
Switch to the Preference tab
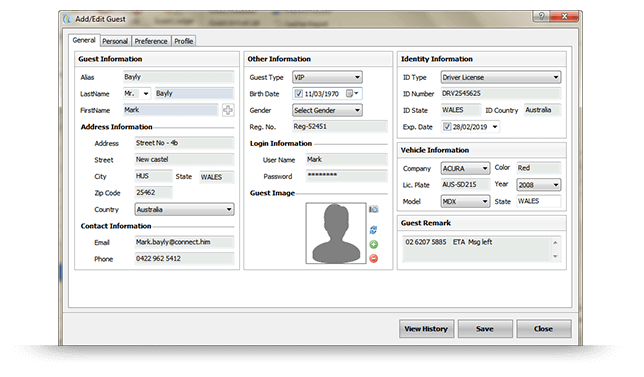pyautogui.click(x=151, y=41)
